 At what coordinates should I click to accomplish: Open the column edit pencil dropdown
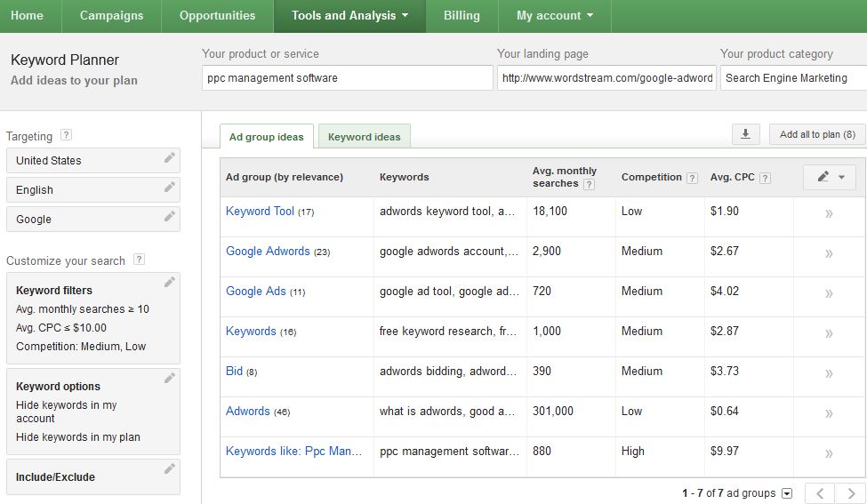click(830, 177)
